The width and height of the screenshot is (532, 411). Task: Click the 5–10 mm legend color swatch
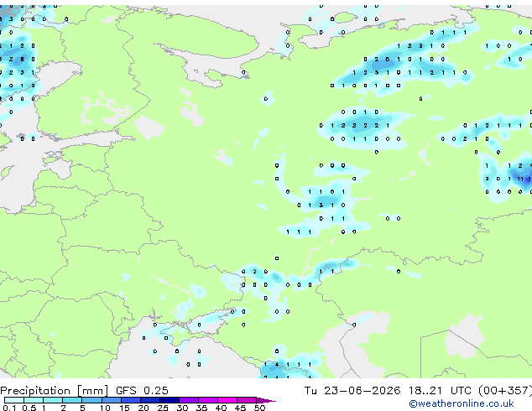(x=91, y=400)
